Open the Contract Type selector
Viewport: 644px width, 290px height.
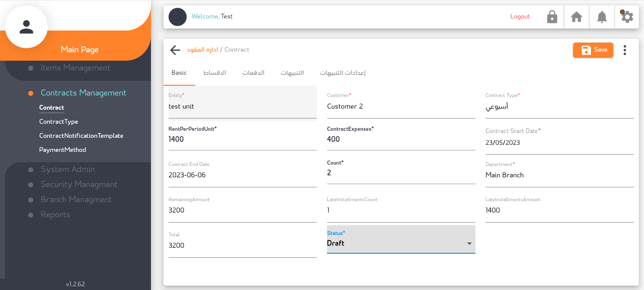[x=559, y=107]
